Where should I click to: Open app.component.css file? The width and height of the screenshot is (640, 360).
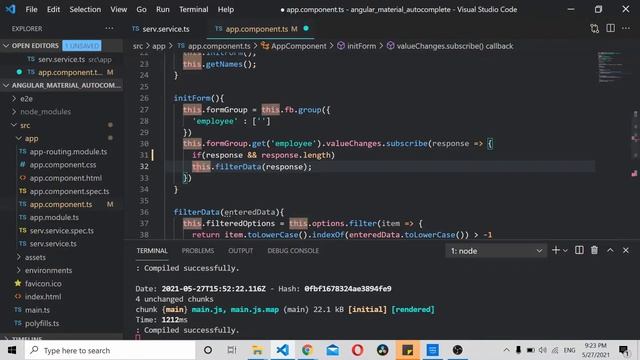[63, 165]
